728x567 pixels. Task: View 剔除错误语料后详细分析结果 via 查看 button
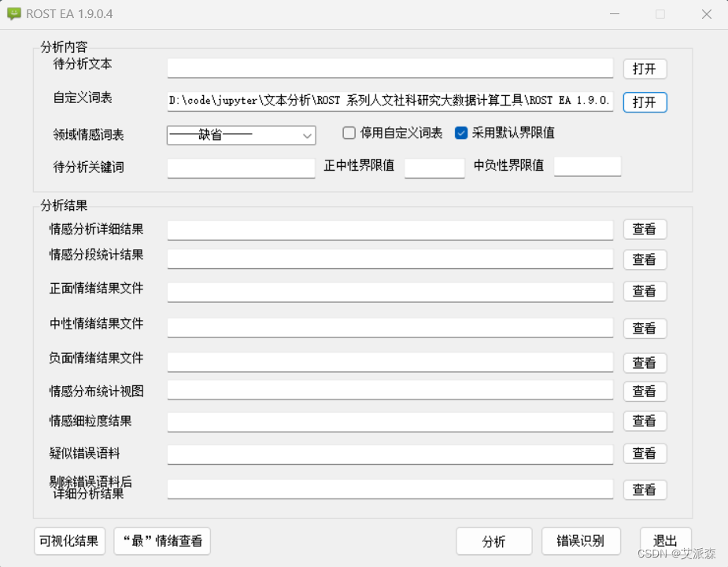point(645,490)
